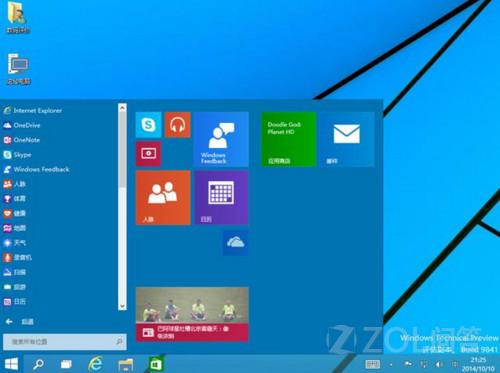Open the 地图 Maps app in the list

pyautogui.click(x=15, y=228)
